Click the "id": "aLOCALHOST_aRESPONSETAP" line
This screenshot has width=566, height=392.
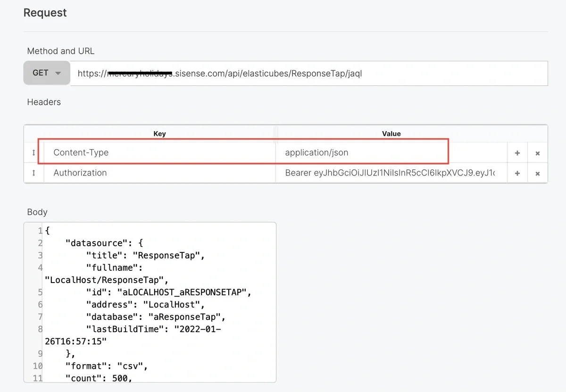(x=168, y=292)
